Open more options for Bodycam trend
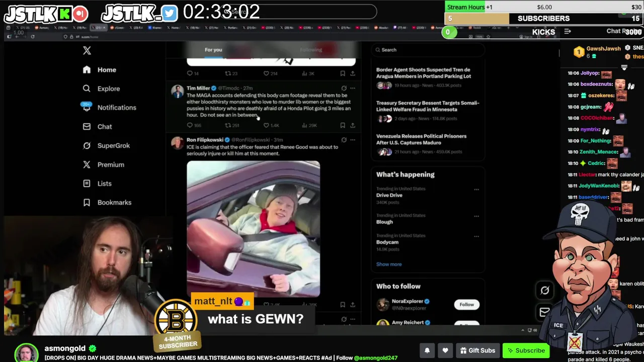The image size is (644, 362). [476, 236]
